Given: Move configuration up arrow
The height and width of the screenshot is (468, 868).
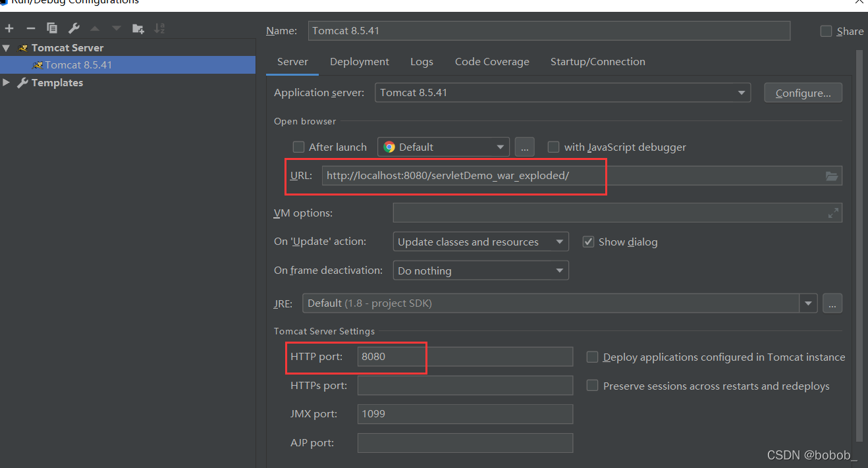Looking at the screenshot, I should (95, 28).
